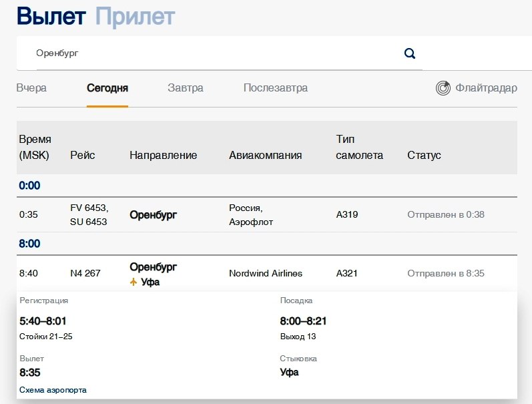Click the Авиакомпания column header
Viewport: 532px width, 404px height.
[x=265, y=155]
